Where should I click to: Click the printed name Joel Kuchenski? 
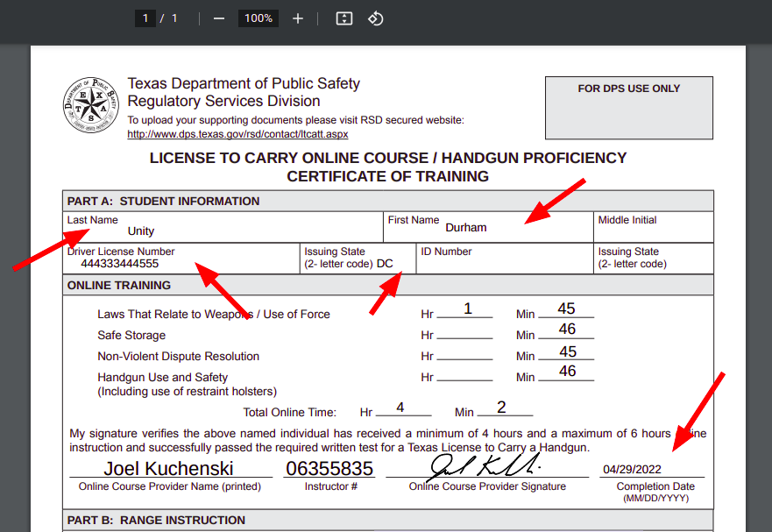pyautogui.click(x=168, y=468)
